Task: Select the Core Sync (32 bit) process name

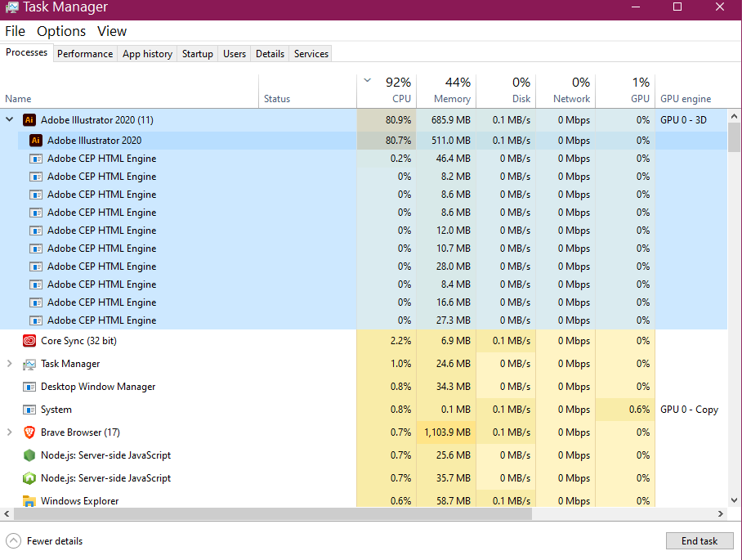Action: (x=78, y=341)
